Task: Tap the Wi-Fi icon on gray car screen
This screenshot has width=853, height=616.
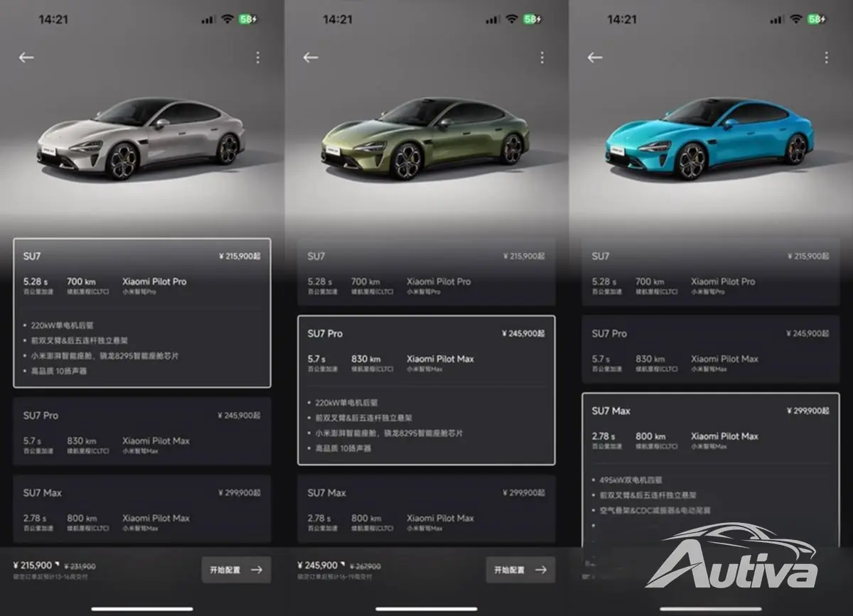Action: click(227, 19)
